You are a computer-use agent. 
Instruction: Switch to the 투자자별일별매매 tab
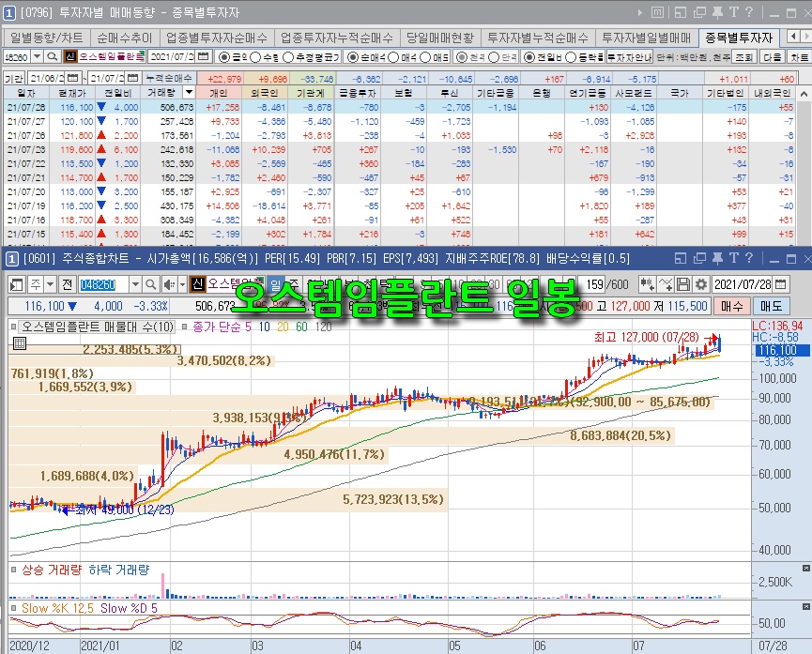pos(646,38)
